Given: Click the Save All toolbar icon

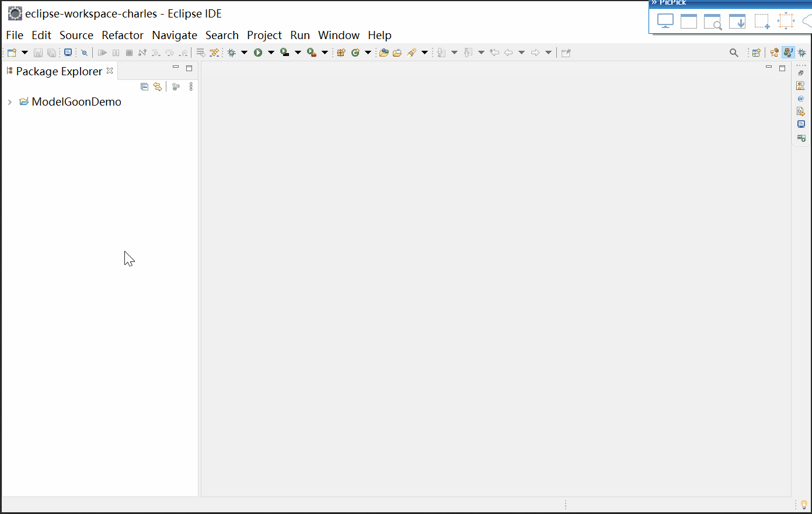Looking at the screenshot, I should point(51,53).
